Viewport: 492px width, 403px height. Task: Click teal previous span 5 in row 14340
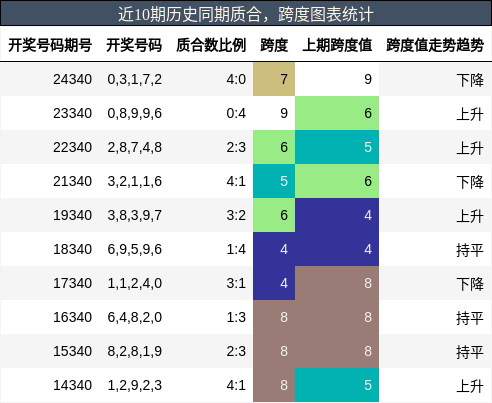(337, 385)
